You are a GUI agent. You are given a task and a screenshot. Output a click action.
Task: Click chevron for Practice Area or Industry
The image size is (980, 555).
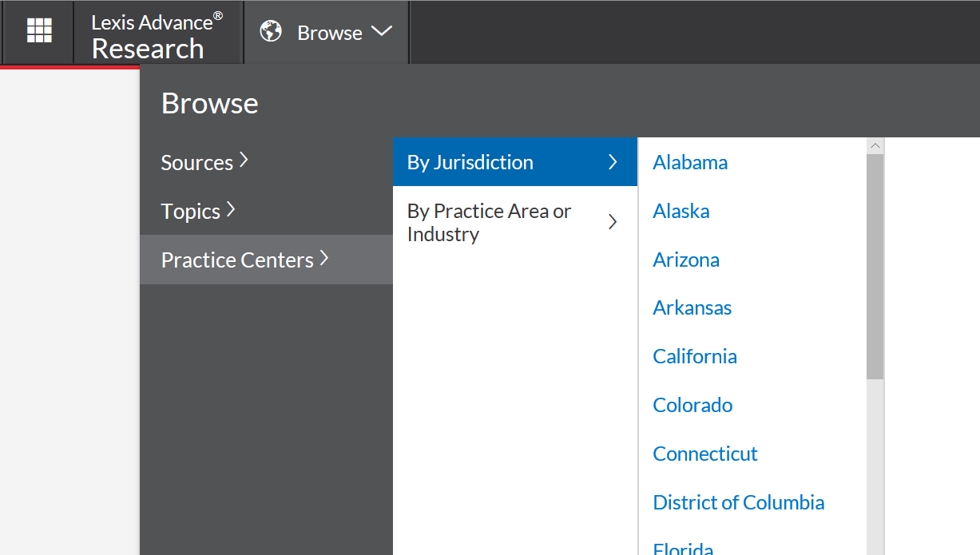[613, 222]
